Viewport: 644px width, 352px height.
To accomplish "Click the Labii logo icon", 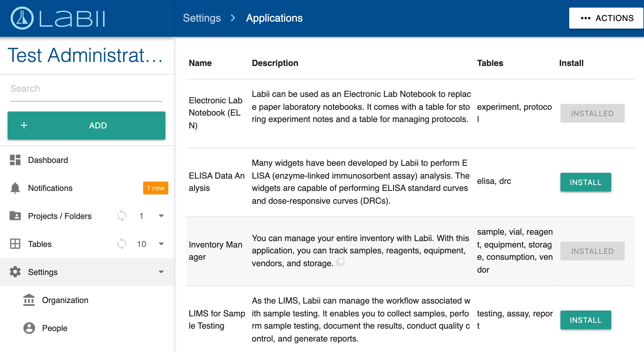I will click(x=22, y=18).
